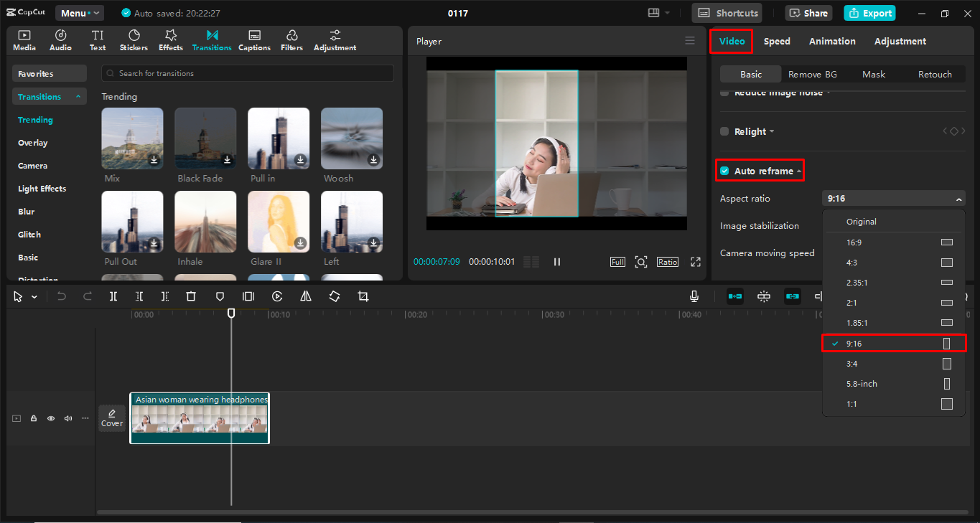Click the timeline playhead marker
Viewport: 980px width, 523px height.
tap(231, 314)
